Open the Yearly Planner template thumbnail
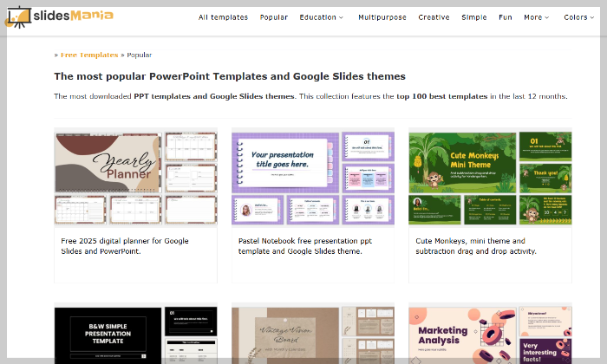607x364 pixels. (135, 178)
